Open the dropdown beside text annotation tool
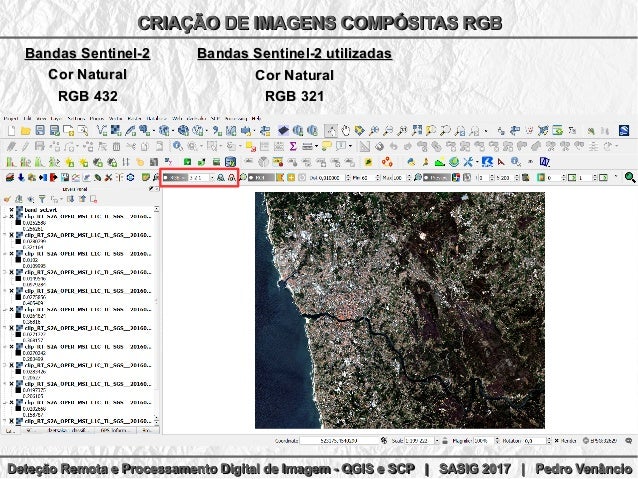The height and width of the screenshot is (479, 638). [x=350, y=146]
